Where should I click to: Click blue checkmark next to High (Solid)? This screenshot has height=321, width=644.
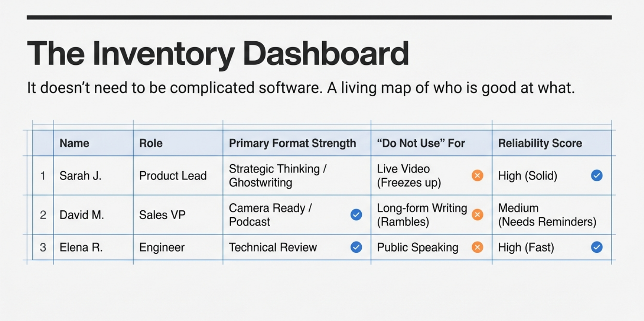(x=597, y=175)
